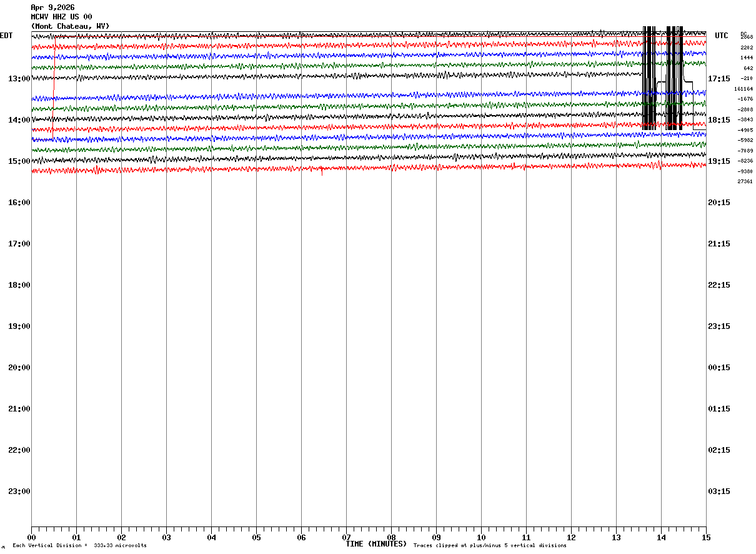
Task: Click the "14:00" EDT time label
Action: (x=19, y=120)
